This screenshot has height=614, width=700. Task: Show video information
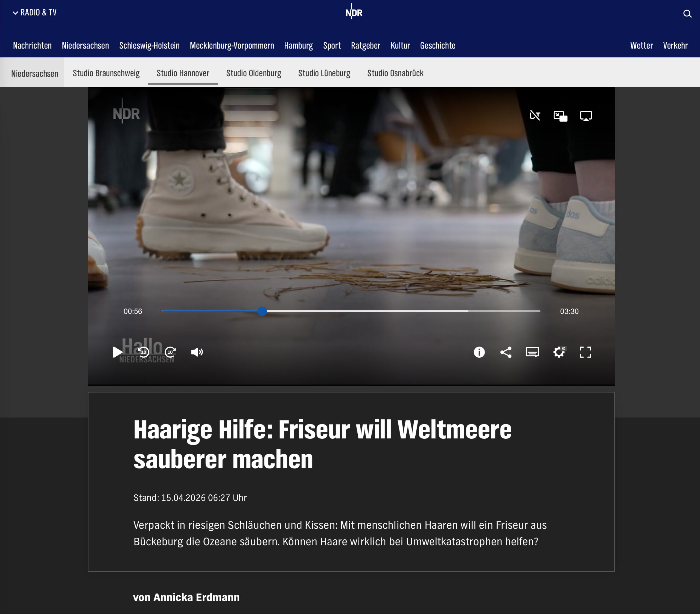tap(479, 353)
